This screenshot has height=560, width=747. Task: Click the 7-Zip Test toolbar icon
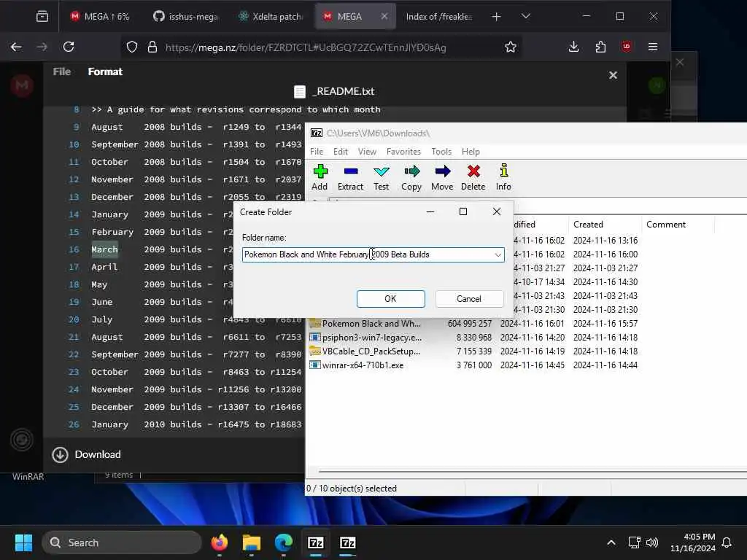[x=381, y=176]
